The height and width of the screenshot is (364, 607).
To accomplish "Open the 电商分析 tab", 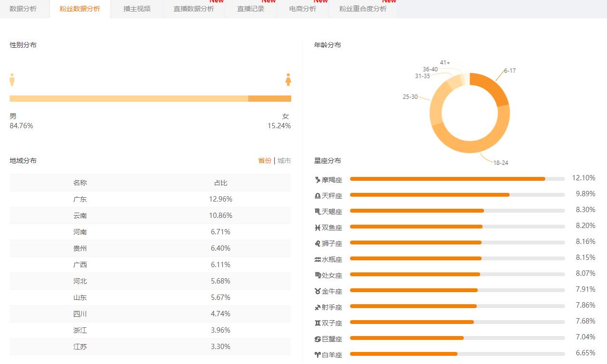I will [302, 9].
